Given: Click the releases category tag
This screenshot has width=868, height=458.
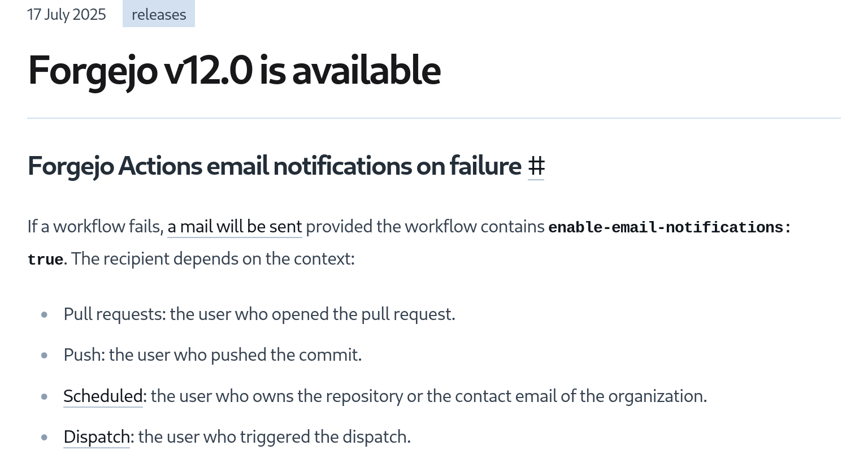Looking at the screenshot, I should 159,14.
